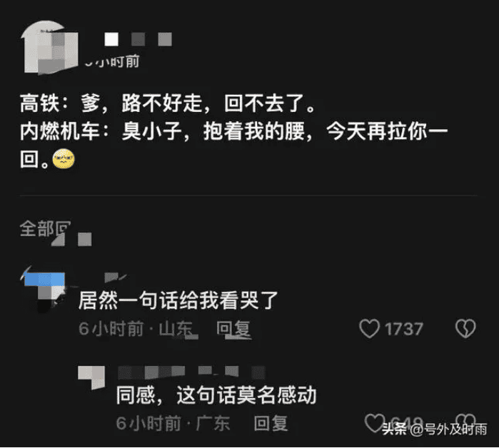
Task: Open the username above 居然一句话 comment
Action: point(116,277)
